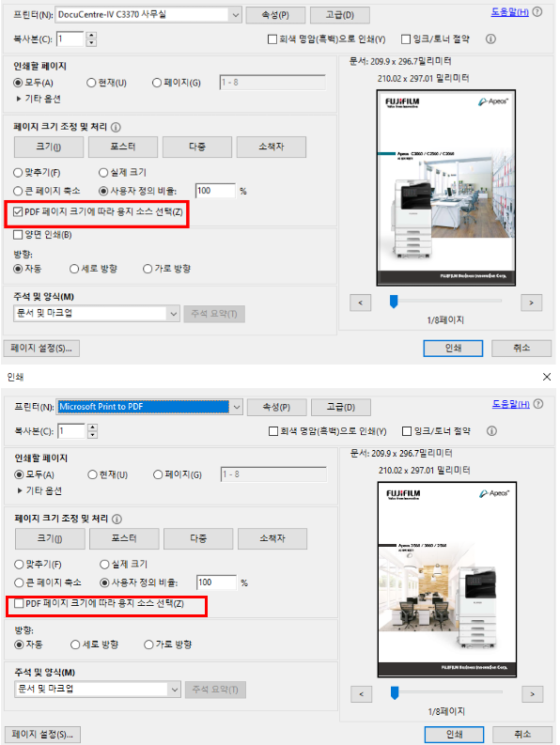
Task: Click 속성(P) button in Microsoft Print to PDF dialog
Action: click(276, 407)
